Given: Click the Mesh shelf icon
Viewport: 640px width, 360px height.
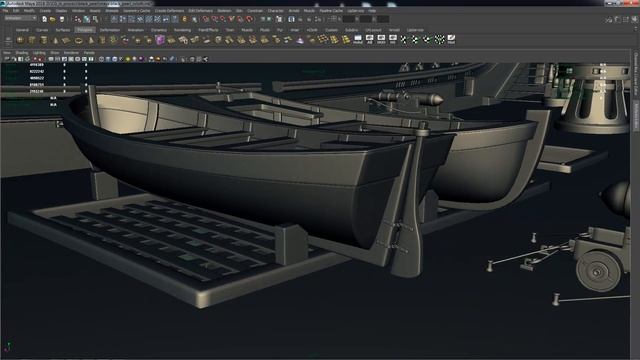Looking at the screenshot, I should [381, 39].
